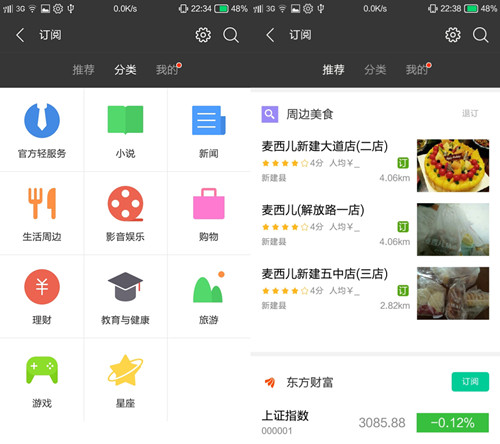The image size is (500, 444).
Task: Click the 订阅 title on right screen
Action: [x=300, y=35]
